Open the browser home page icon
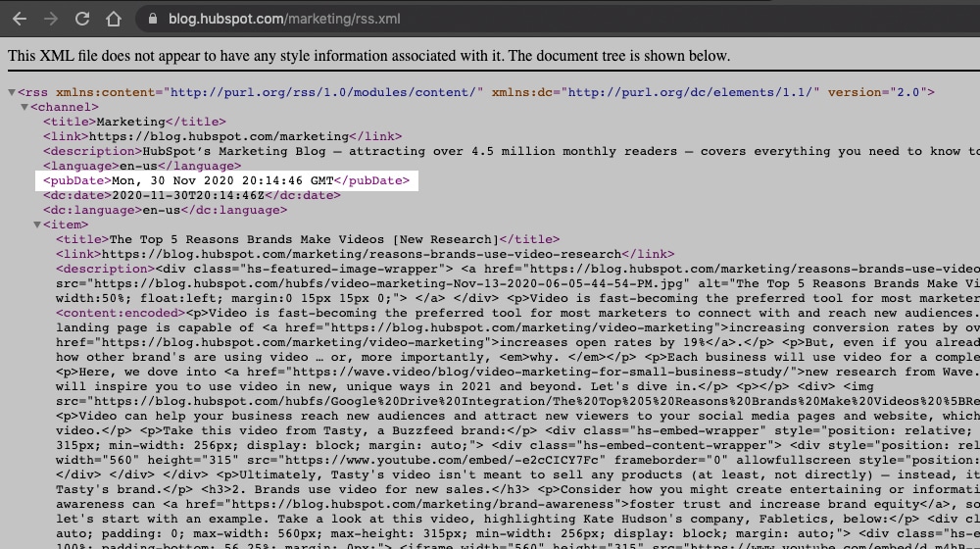980x549 pixels. point(113,19)
